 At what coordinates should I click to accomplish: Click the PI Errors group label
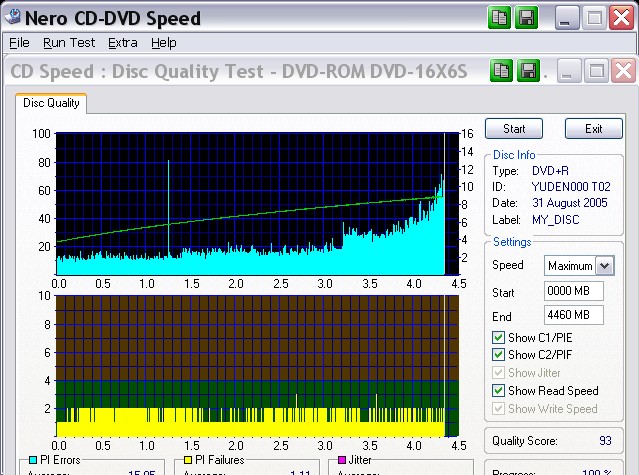pyautogui.click(x=60, y=460)
